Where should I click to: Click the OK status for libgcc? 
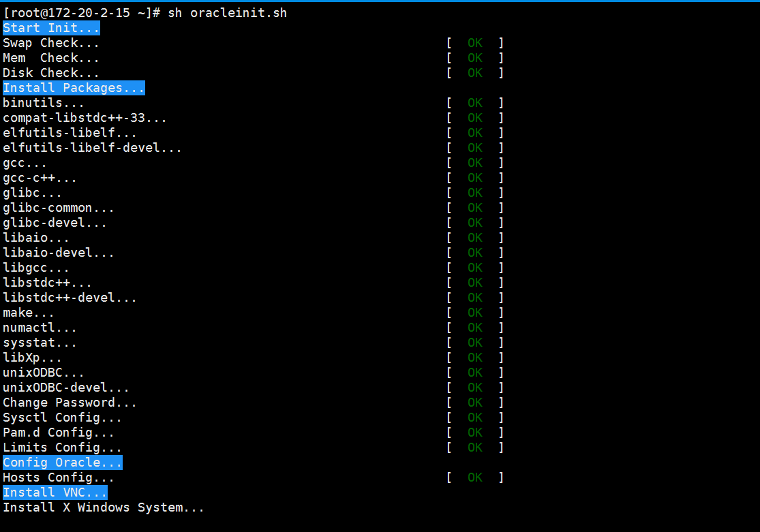[x=475, y=268]
